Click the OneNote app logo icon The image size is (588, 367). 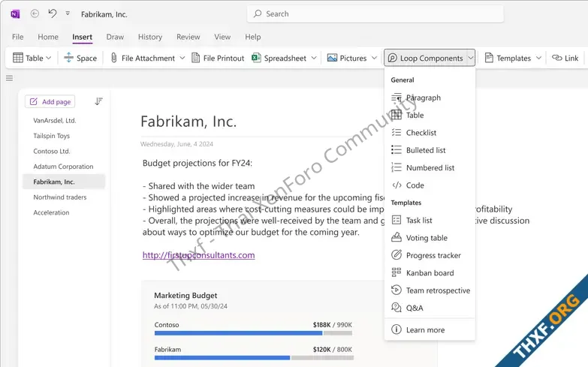tap(15, 14)
